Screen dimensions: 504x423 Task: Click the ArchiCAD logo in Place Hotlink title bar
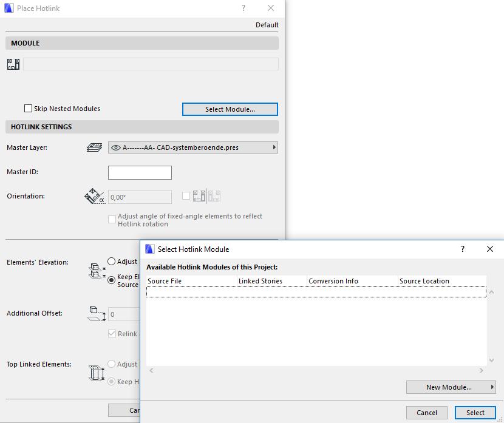9,8
